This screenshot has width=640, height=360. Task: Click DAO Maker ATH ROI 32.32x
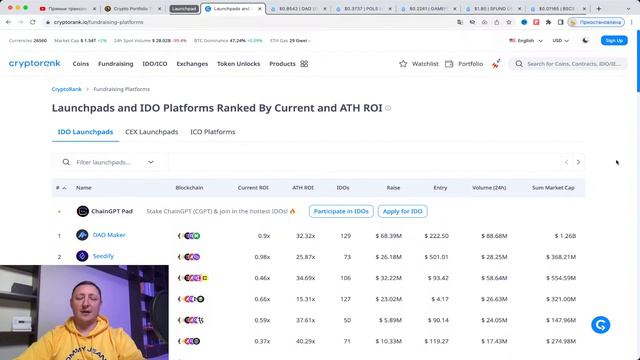pyautogui.click(x=305, y=236)
